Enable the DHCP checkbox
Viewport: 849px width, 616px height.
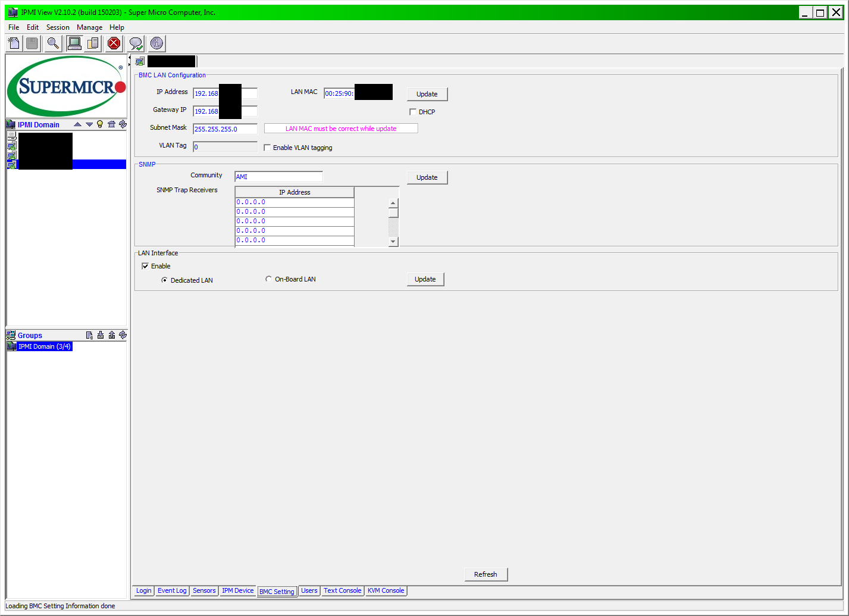coord(413,112)
